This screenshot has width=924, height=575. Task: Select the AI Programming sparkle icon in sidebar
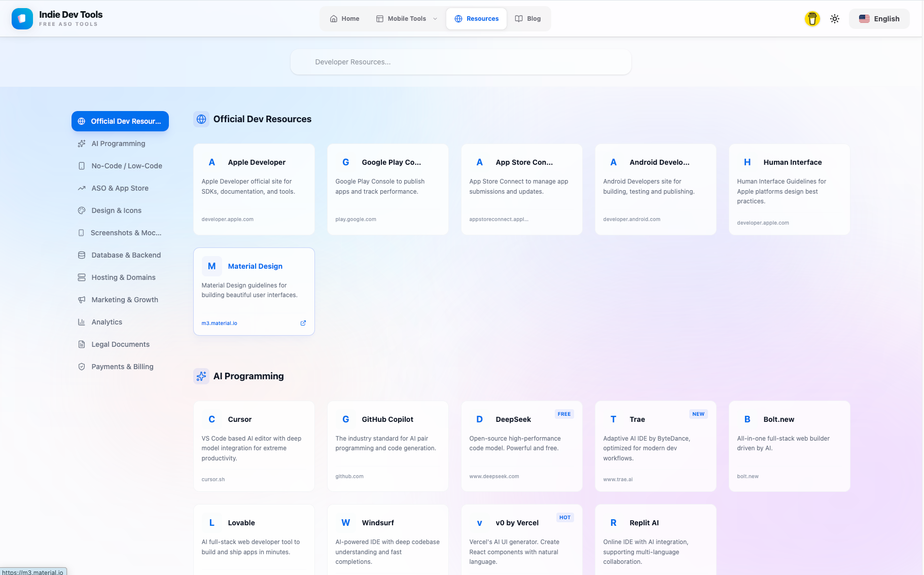[82, 143]
